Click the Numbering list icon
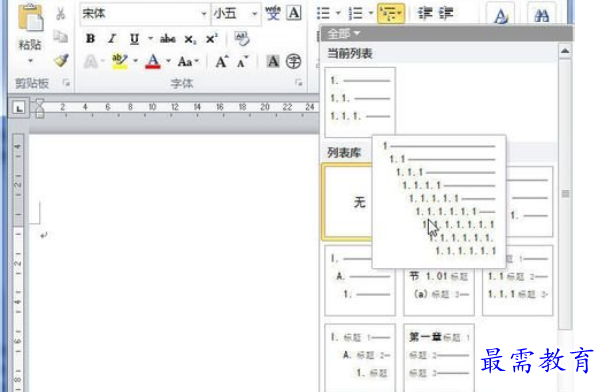This screenshot has height=392, width=602. tap(356, 13)
